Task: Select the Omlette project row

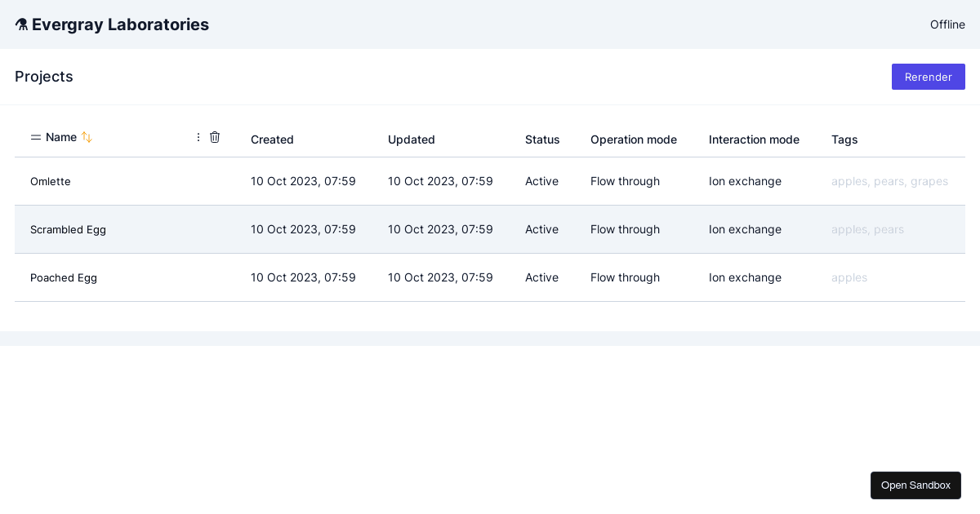Action: (50, 181)
